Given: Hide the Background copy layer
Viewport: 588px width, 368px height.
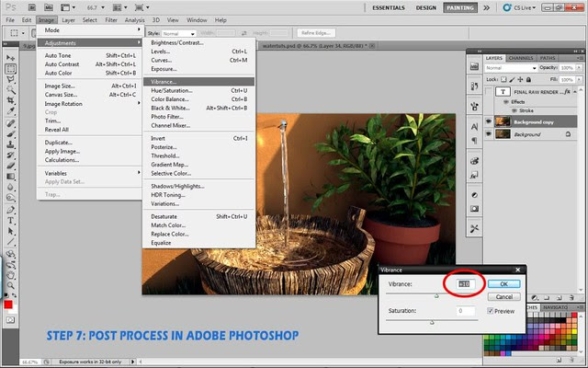Looking at the screenshot, I should pyautogui.click(x=488, y=121).
